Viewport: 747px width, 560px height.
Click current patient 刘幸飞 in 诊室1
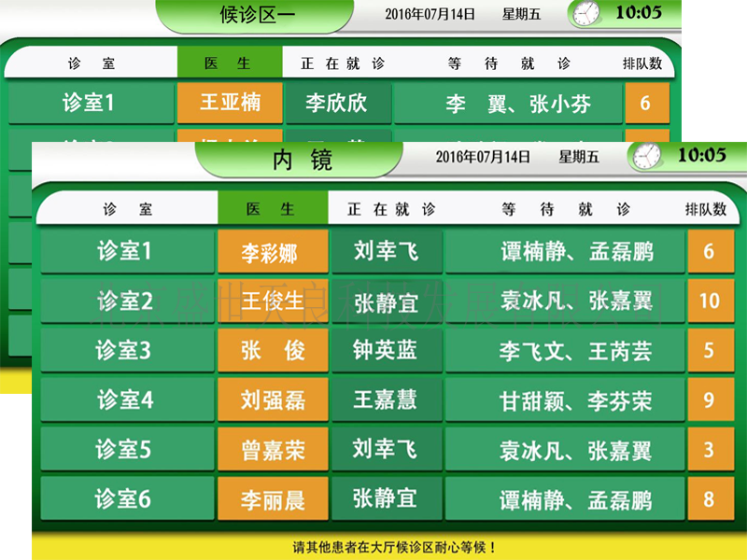[388, 251]
